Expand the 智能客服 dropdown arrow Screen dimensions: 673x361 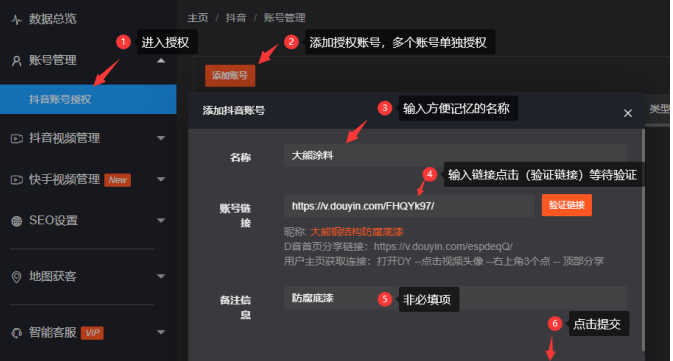161,332
